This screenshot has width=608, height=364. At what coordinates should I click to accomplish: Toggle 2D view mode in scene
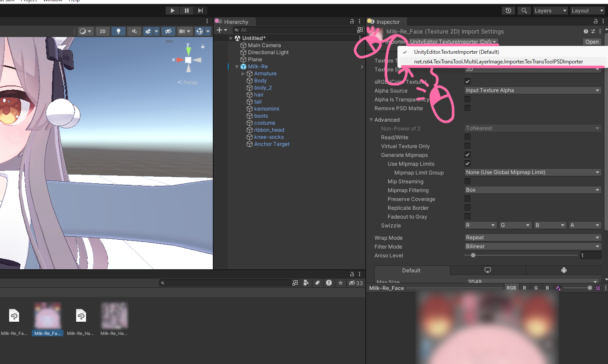pos(103,31)
